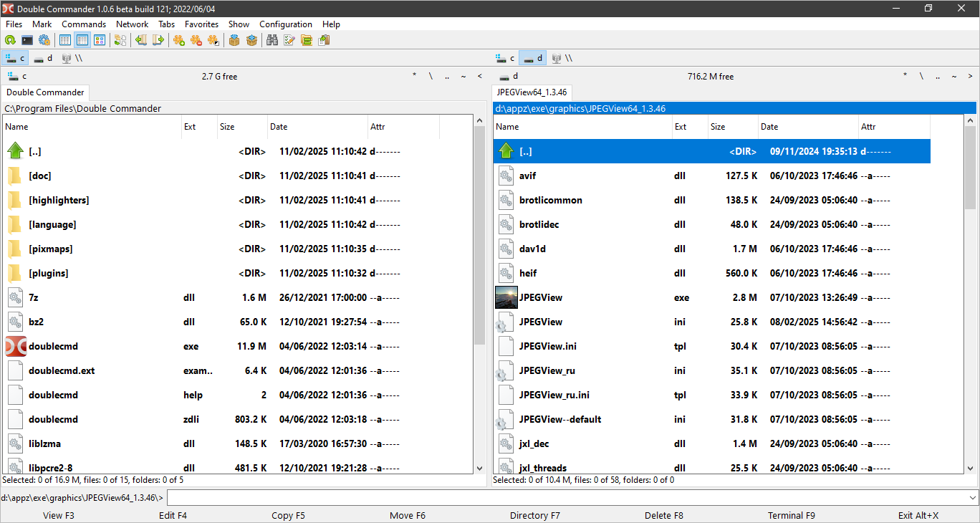Select the Double Commander panel tab

45,92
